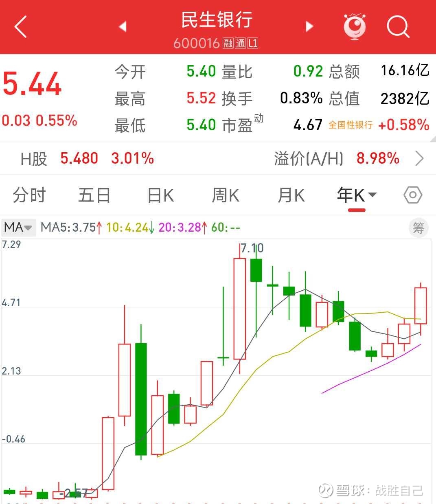Screen dimensions: 436x504
Task: Tap the 今开 value 5.40
Action: coord(201,71)
